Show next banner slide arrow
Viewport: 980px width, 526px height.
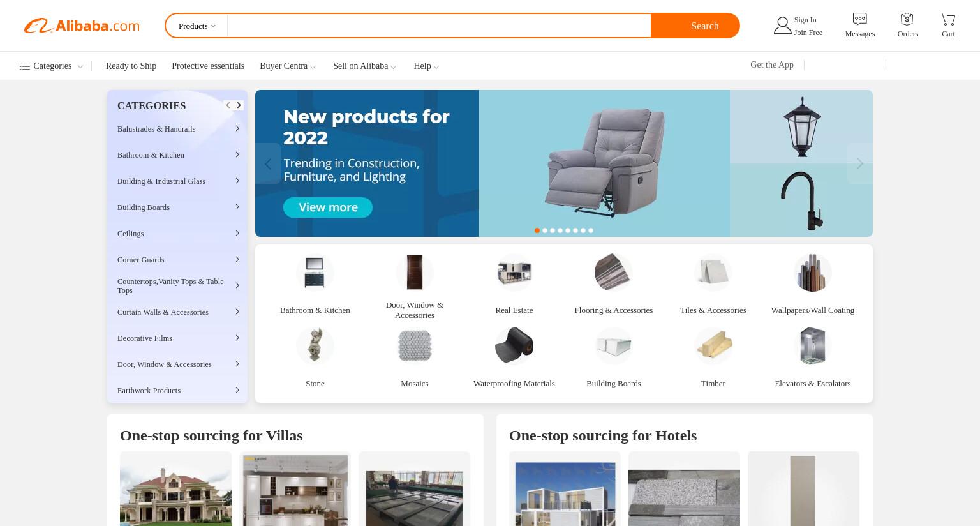pyautogui.click(x=860, y=163)
